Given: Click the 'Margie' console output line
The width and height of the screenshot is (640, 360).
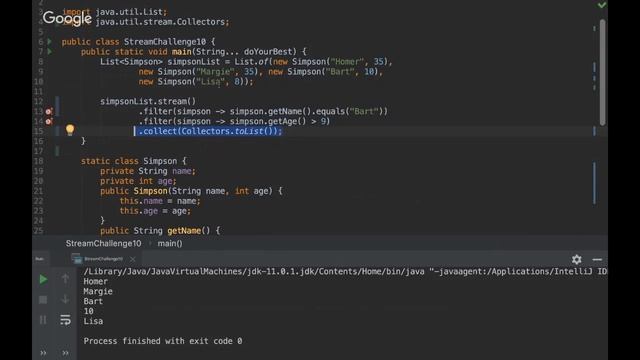Looking at the screenshot, I should click(98, 291).
